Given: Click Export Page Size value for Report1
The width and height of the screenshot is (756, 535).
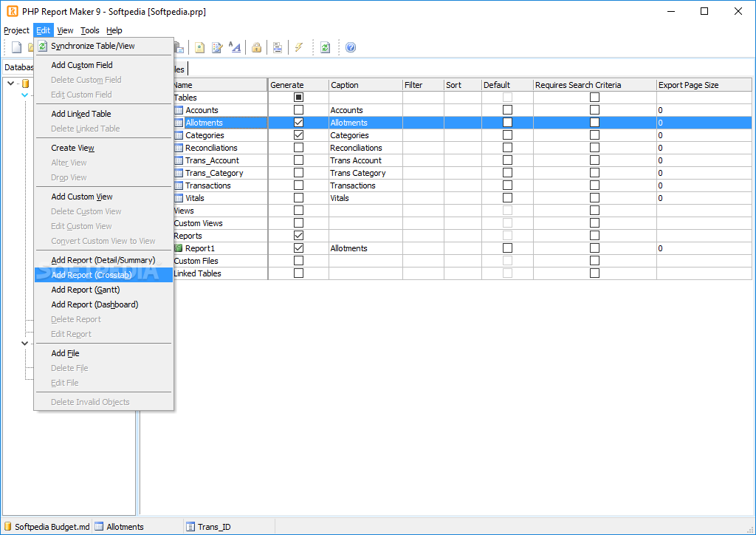Looking at the screenshot, I should pos(704,248).
